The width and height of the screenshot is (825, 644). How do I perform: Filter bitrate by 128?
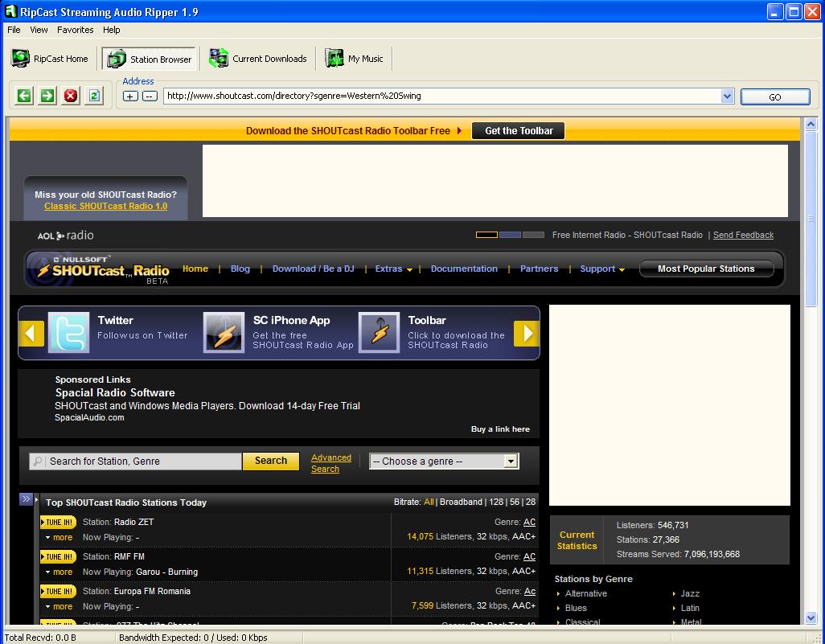tap(496, 502)
